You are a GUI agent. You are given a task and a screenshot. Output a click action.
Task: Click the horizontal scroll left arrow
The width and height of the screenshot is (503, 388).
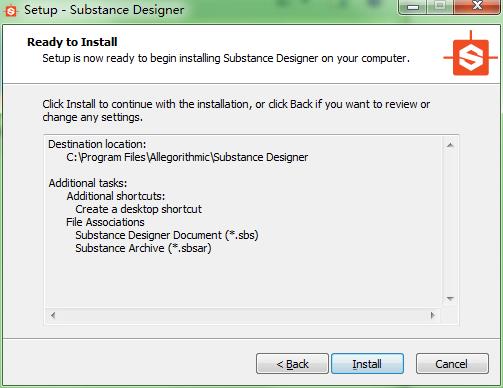pos(53,315)
